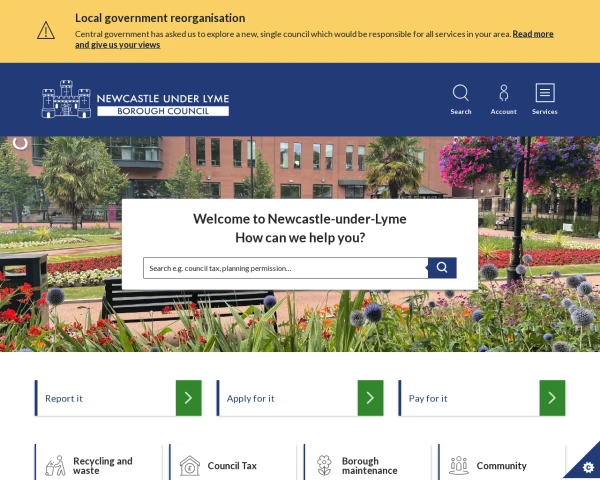The image size is (600, 480).
Task: Click the Recycling and waste bin icon
Action: click(55, 466)
